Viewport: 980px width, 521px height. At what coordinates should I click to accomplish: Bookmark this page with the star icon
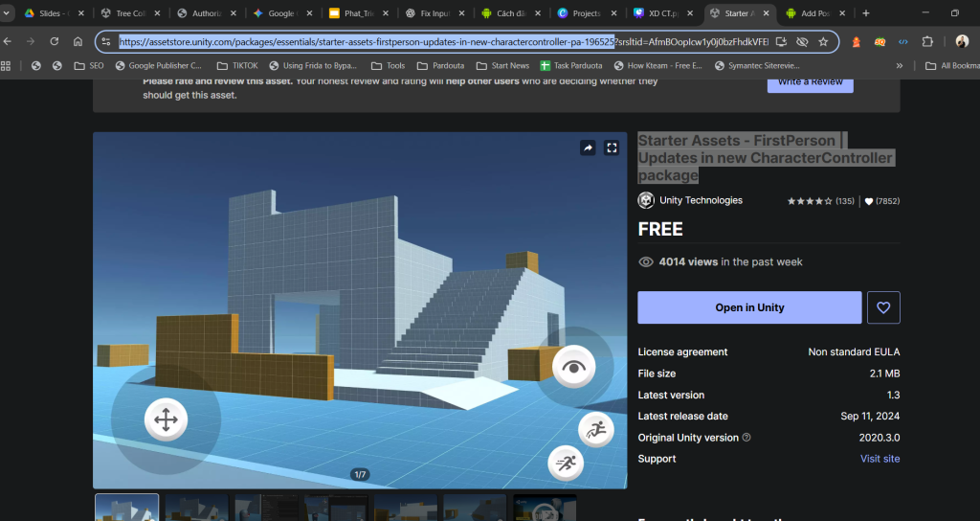(823, 42)
